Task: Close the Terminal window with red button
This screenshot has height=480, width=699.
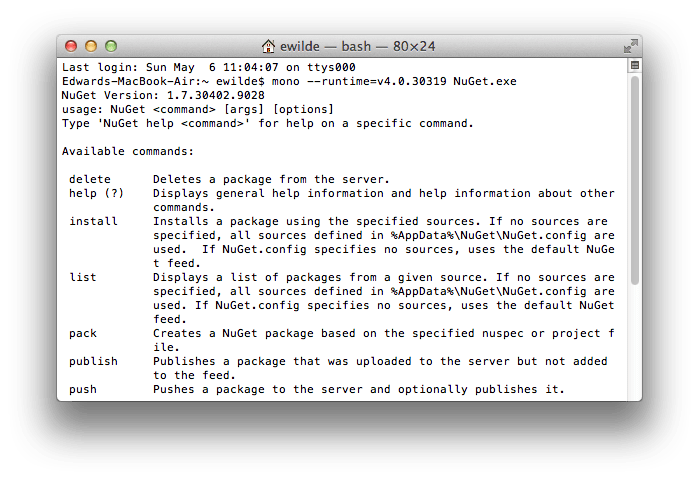Action: coord(70,46)
